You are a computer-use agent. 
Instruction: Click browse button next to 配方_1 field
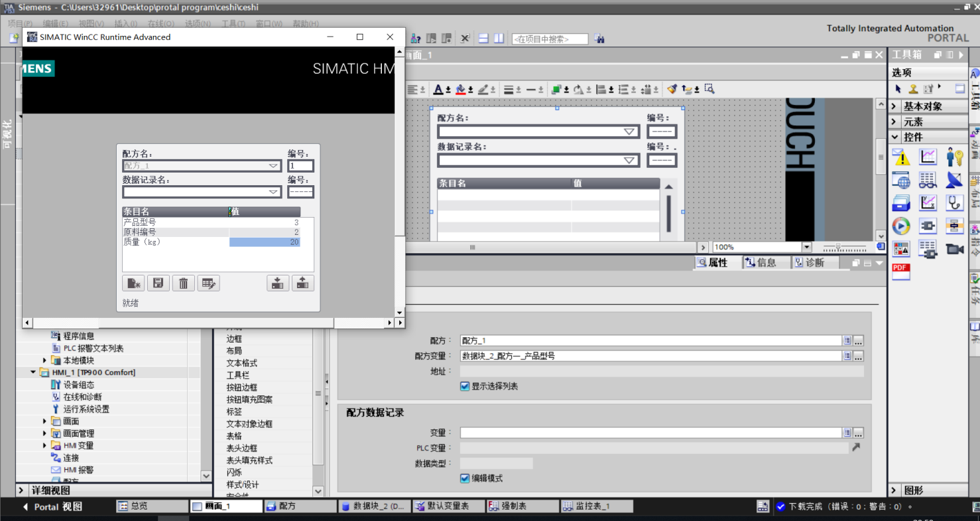(x=859, y=340)
